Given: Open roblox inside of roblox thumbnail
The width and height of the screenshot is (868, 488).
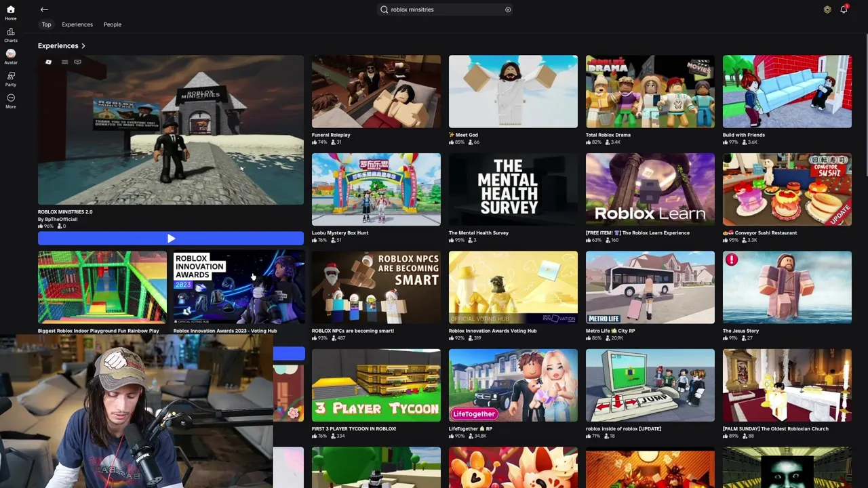Looking at the screenshot, I should pyautogui.click(x=650, y=385).
